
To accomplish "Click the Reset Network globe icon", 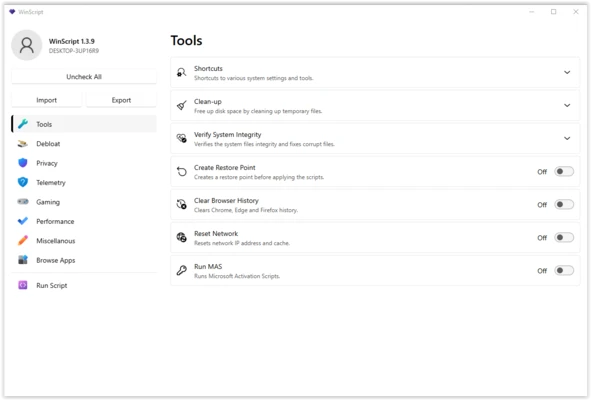I will [x=182, y=238].
